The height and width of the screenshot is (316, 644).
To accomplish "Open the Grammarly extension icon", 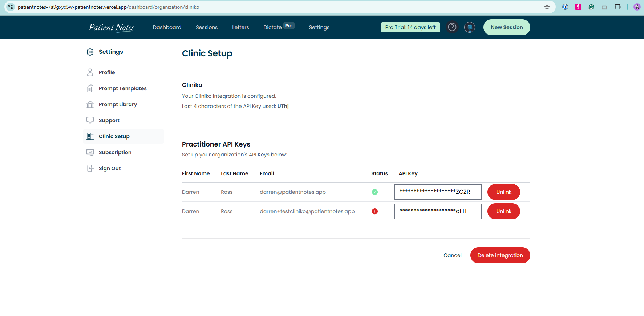I will 591,7.
